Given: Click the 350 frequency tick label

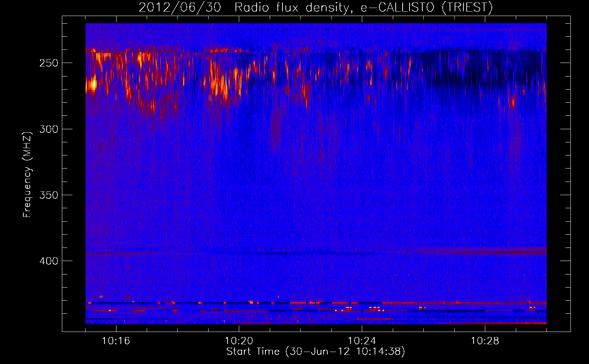Looking at the screenshot, I should pyautogui.click(x=49, y=195).
